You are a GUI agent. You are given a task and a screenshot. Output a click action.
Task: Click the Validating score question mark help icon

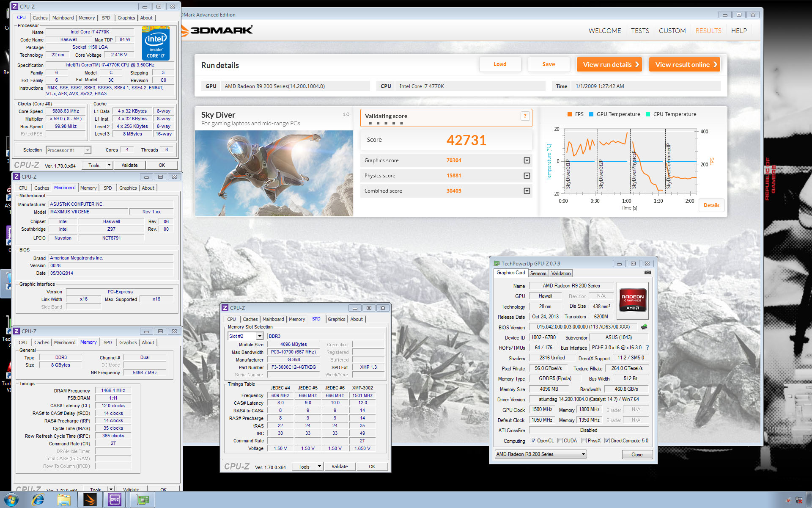click(525, 116)
